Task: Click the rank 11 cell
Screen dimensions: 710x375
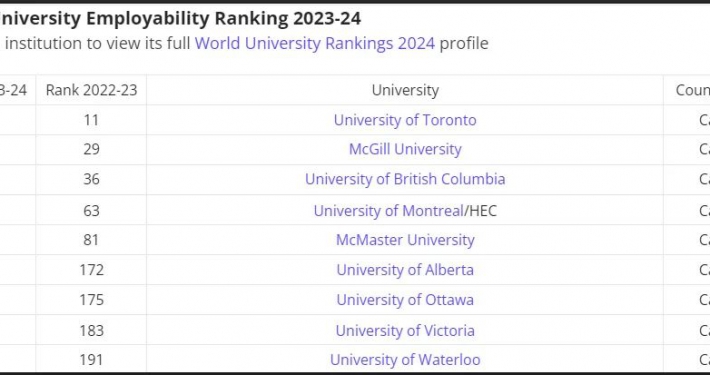Action: coord(91,120)
